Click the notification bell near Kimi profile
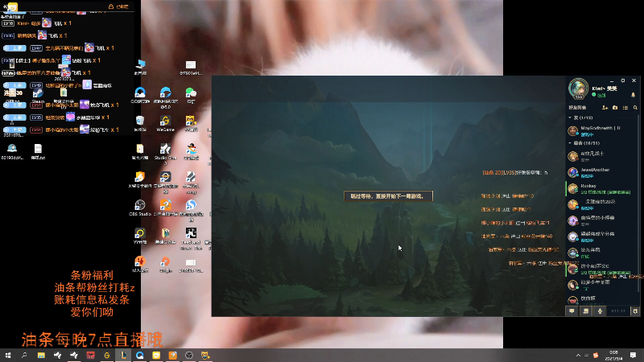 [633, 95]
